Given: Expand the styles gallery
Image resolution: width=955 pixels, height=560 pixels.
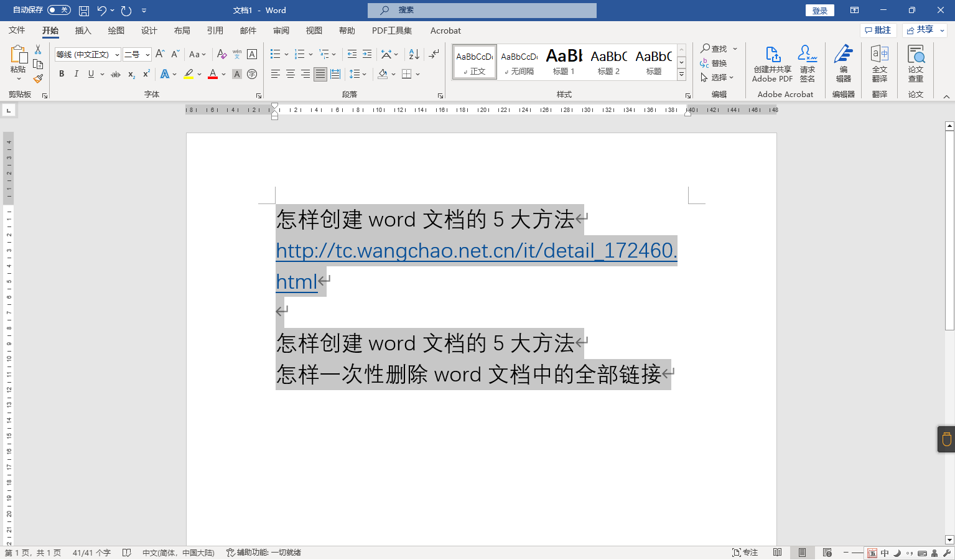Looking at the screenshot, I should coord(682,74).
